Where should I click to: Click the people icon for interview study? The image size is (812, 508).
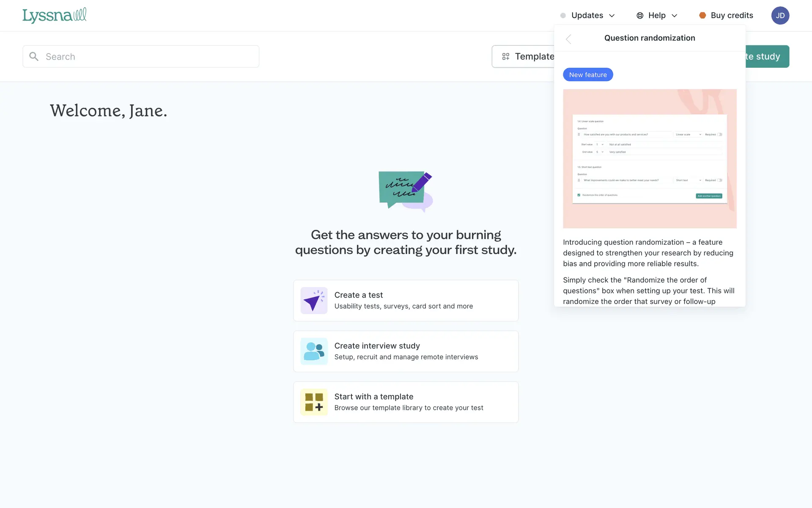point(314,351)
